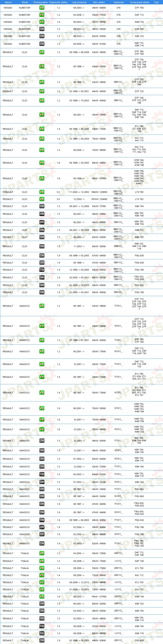Image resolution: width=163 pixels, height=644 pixels.
Task: Click the power value 66kW / 90KM
Action: (x=99, y=163)
